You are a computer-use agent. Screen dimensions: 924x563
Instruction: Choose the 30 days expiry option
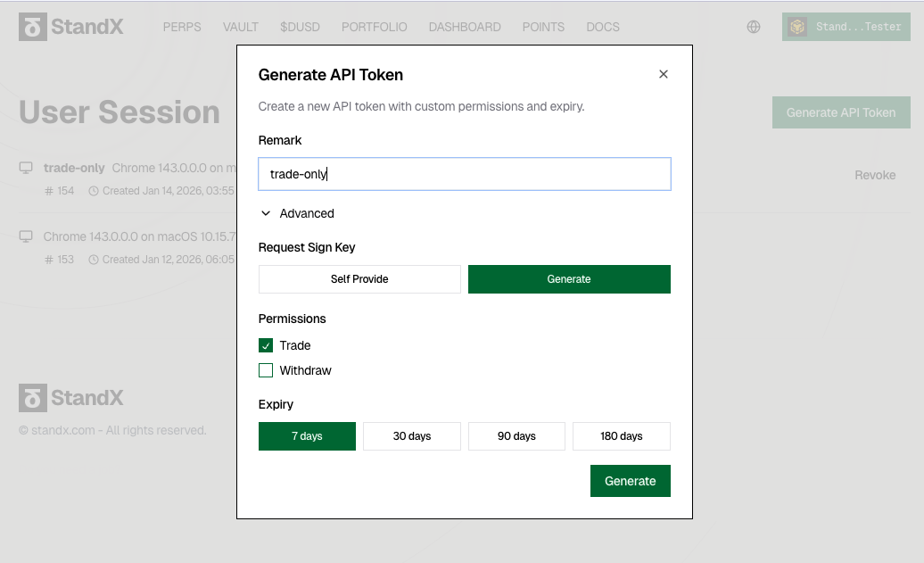tap(412, 436)
